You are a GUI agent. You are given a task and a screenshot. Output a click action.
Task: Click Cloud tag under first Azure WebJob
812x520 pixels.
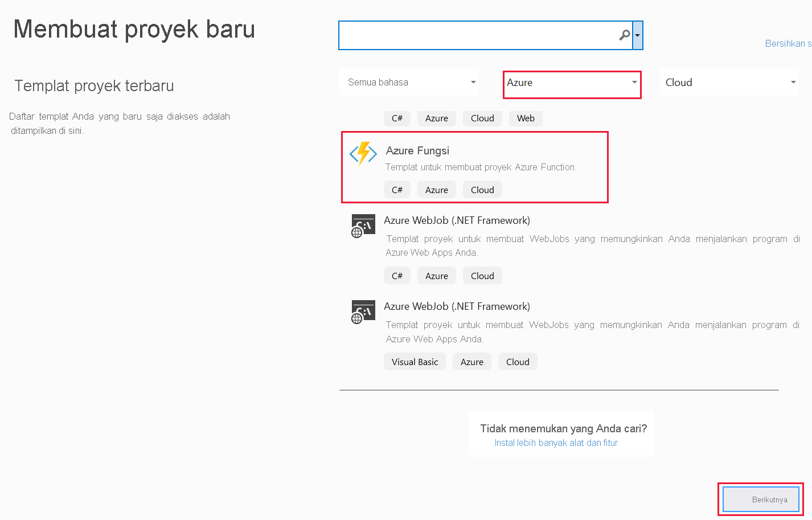click(x=482, y=276)
